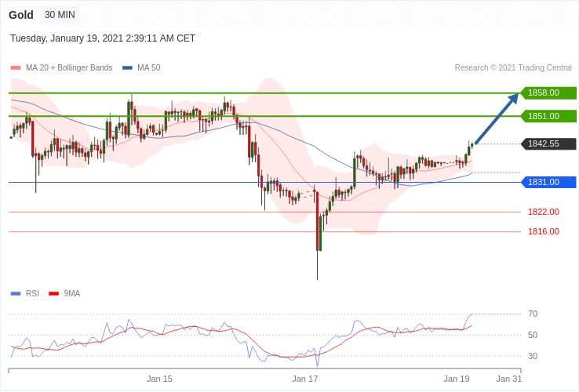Select the 9MA legend label
579x392 pixels.
72,294
